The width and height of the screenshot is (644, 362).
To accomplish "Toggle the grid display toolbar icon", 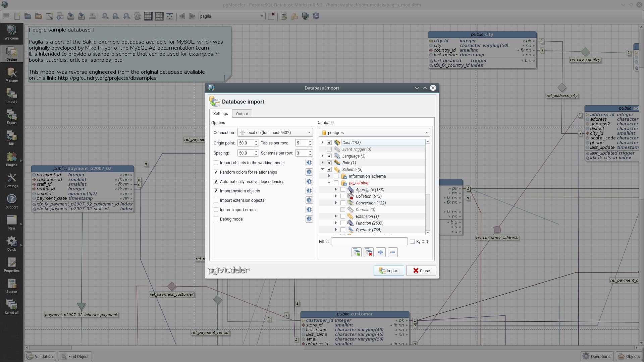I will click(148, 16).
